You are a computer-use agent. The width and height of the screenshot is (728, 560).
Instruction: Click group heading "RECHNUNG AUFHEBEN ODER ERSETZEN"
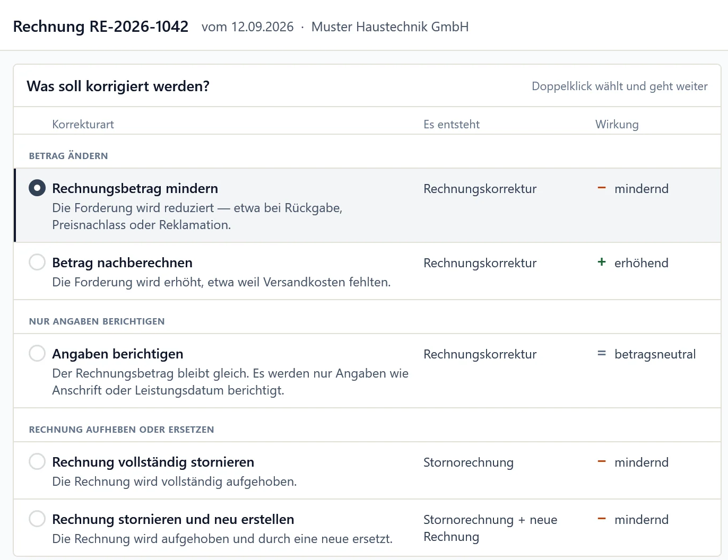pos(122,430)
